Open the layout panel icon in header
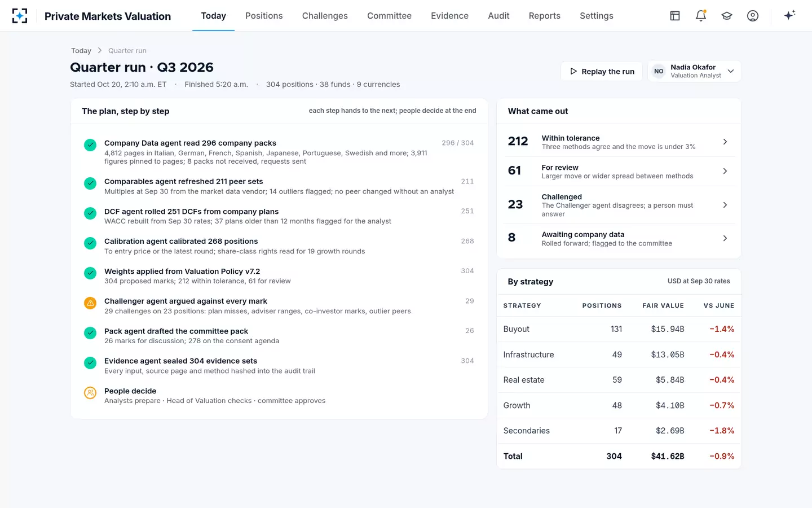812x508 pixels. tap(675, 16)
